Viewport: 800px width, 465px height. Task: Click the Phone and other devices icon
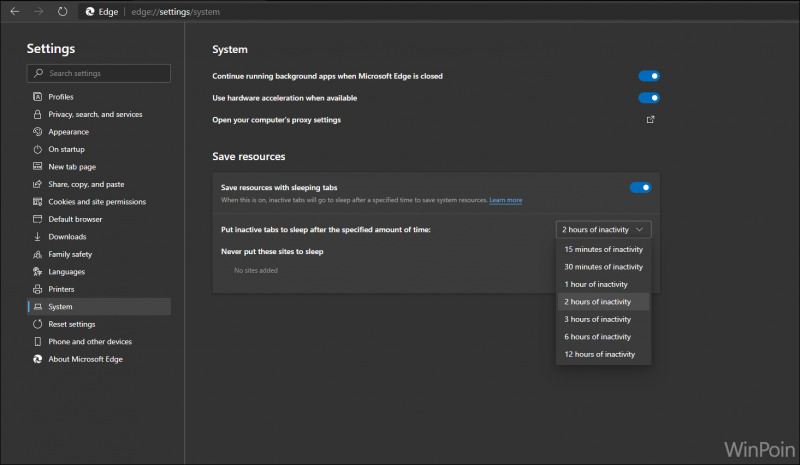[x=37, y=341]
